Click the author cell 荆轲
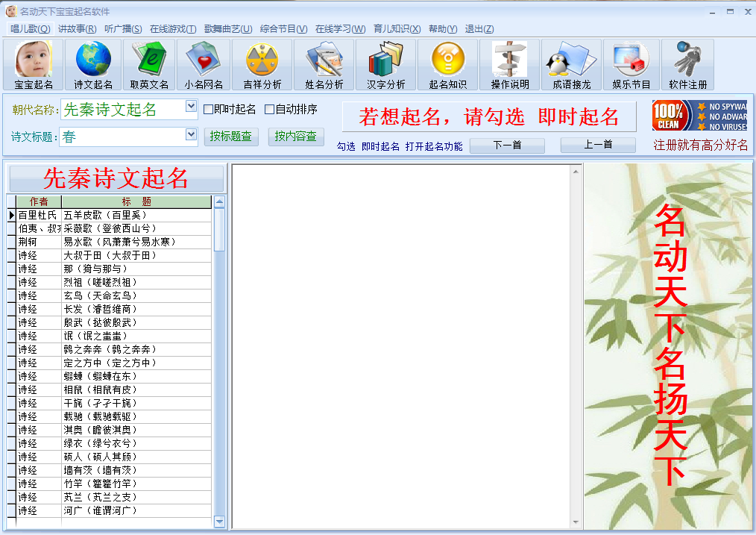This screenshot has height=535, width=756. coord(39,243)
